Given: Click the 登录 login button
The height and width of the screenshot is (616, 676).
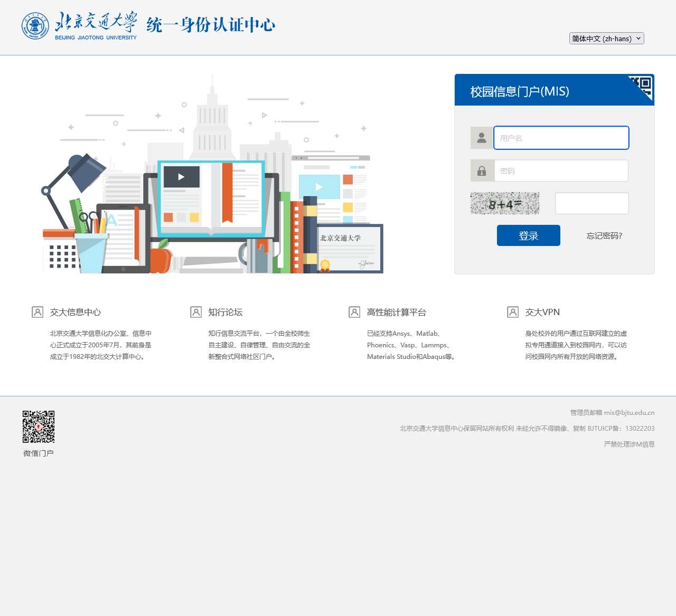Looking at the screenshot, I should 529,235.
